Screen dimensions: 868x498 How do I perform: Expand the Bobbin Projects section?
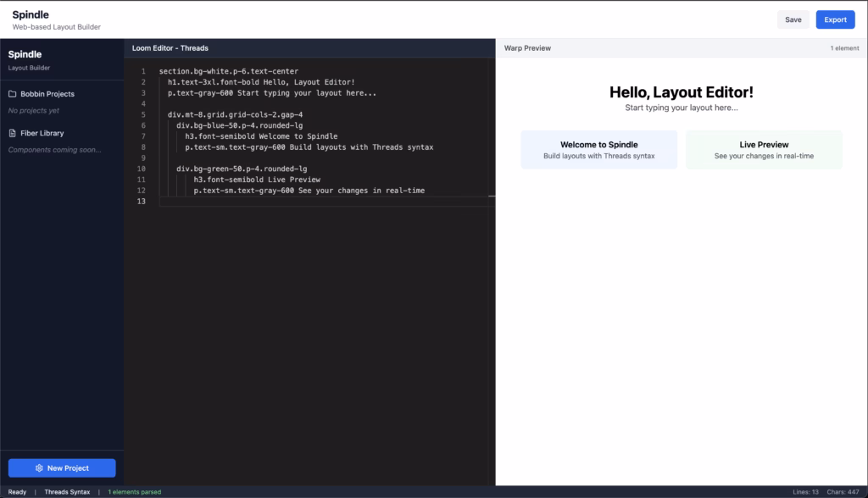coord(47,94)
